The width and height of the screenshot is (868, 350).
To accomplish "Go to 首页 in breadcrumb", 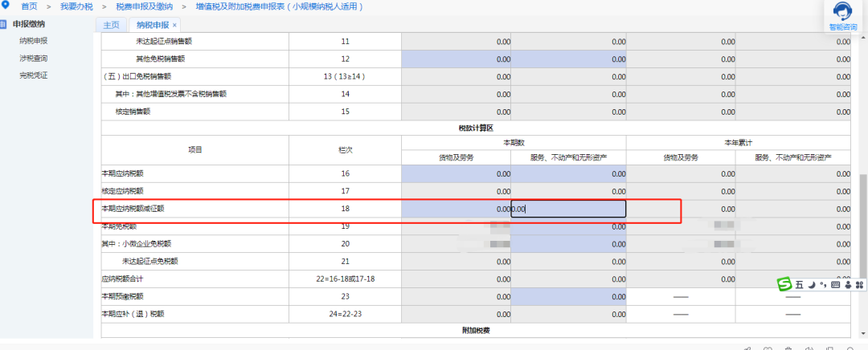I will coord(30,6).
